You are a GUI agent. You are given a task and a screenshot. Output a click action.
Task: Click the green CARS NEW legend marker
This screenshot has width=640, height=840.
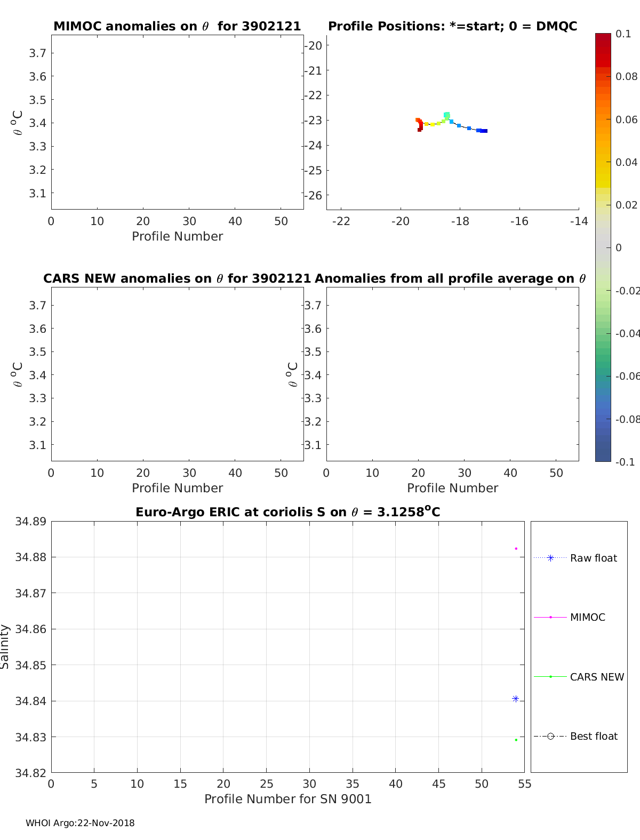pyautogui.click(x=550, y=676)
